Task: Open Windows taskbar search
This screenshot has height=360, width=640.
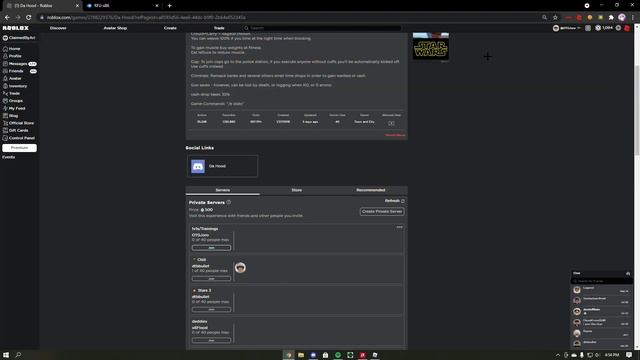Action: [18, 355]
